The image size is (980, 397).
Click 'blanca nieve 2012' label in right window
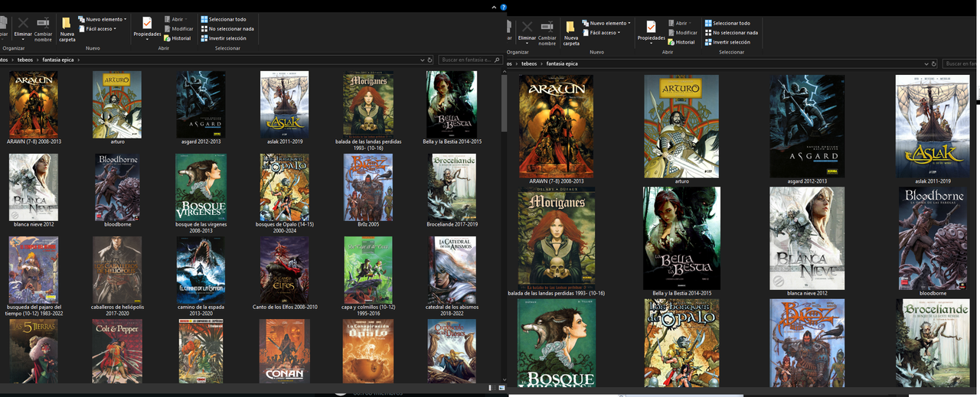click(x=807, y=293)
